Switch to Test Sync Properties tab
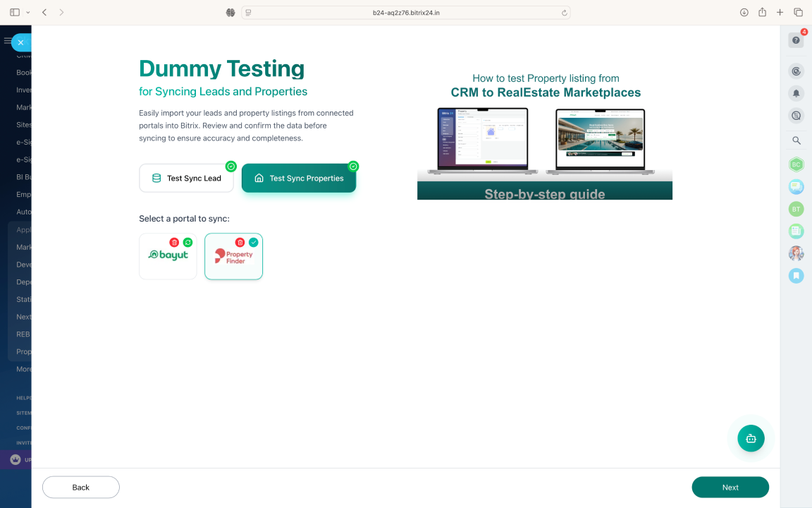Viewport: 812px width, 508px height. pyautogui.click(x=299, y=179)
